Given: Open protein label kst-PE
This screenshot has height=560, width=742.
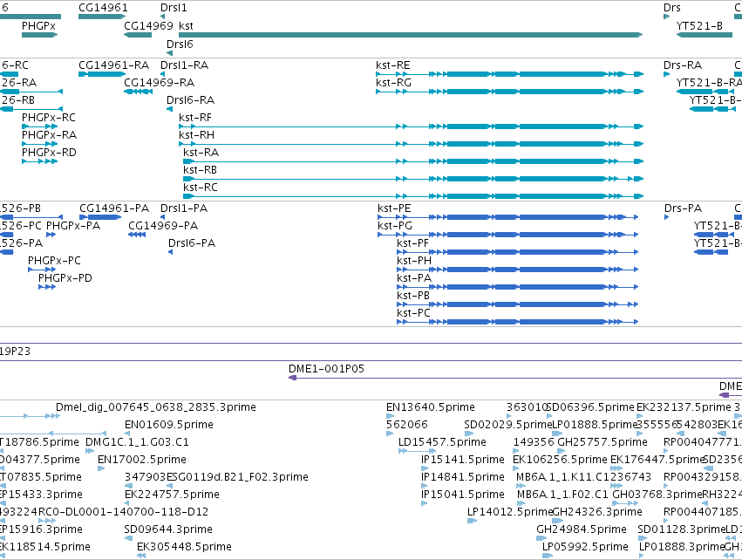Looking at the screenshot, I should click(394, 208).
